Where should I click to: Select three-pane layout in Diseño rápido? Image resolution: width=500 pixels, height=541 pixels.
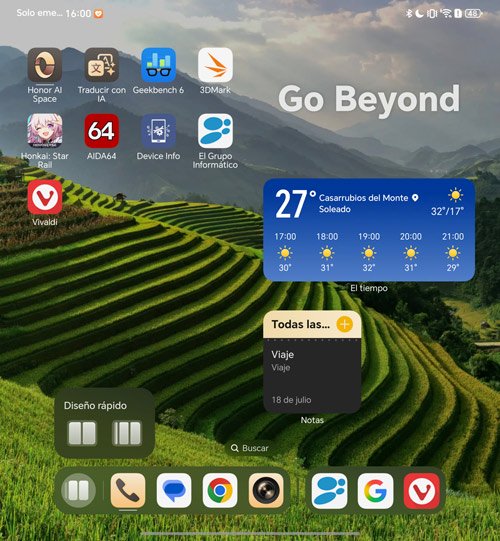pos(127,433)
